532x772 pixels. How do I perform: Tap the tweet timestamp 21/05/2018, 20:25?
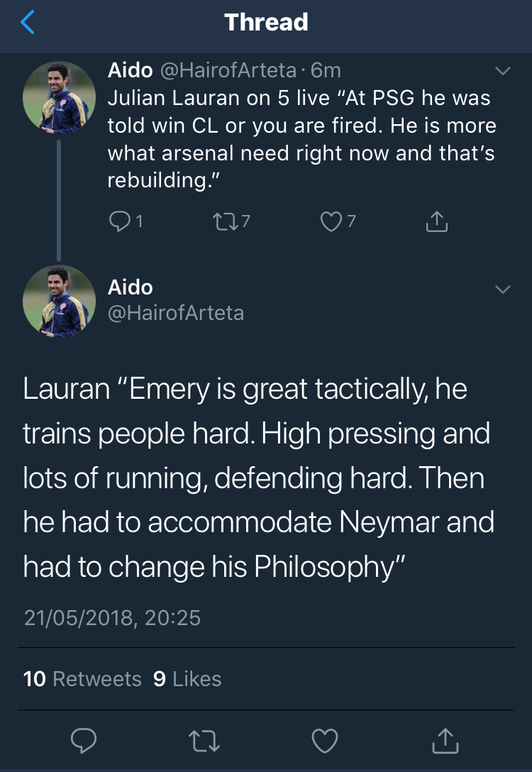112,618
